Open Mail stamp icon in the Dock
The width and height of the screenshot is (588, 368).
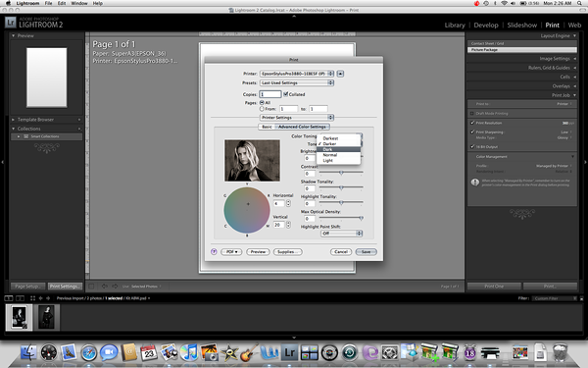click(69, 352)
